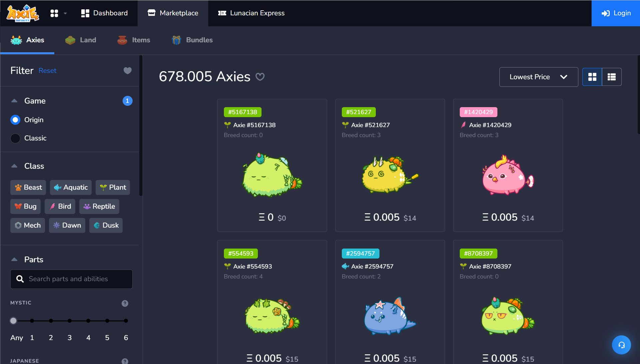
Task: Click the filter favorites heart icon
Action: click(127, 71)
